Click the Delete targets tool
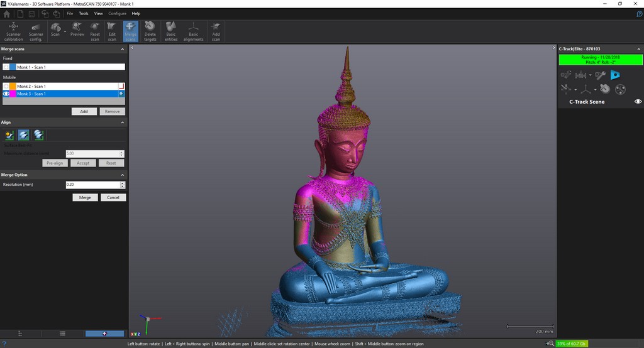Image resolution: width=644 pixels, height=348 pixels. point(150,31)
